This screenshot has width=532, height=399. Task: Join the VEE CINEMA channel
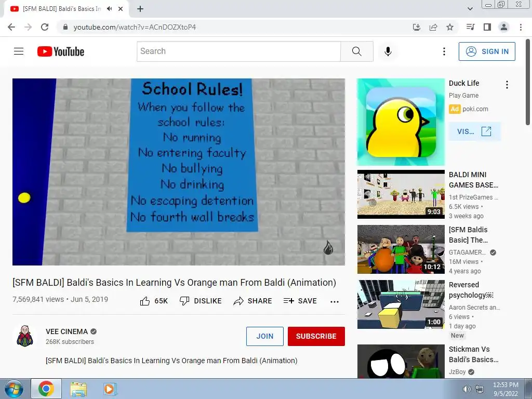(x=264, y=336)
